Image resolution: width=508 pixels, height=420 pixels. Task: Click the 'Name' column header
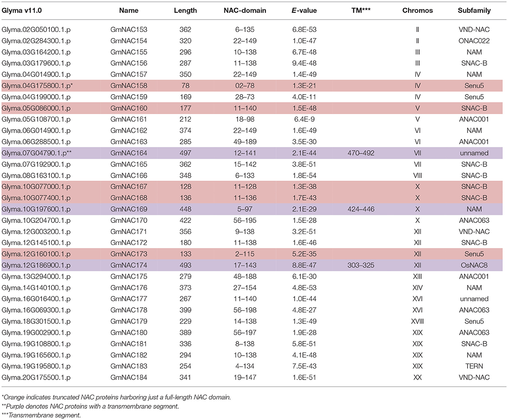tap(129, 10)
